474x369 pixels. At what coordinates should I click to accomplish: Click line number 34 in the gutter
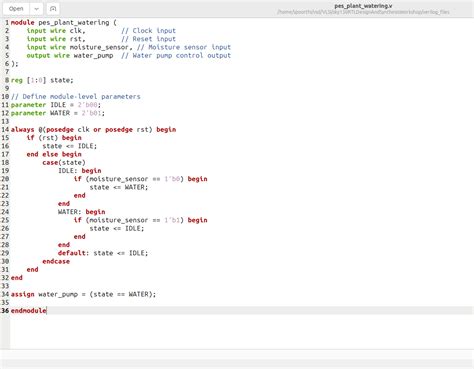tap(5, 294)
